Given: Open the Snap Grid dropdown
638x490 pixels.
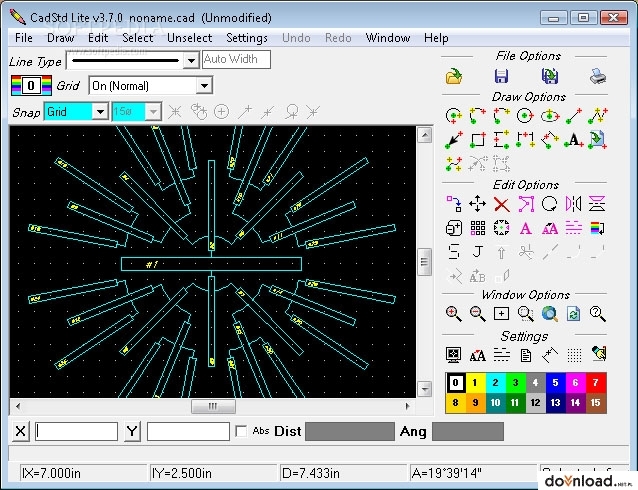Looking at the screenshot, I should pyautogui.click(x=100, y=112).
